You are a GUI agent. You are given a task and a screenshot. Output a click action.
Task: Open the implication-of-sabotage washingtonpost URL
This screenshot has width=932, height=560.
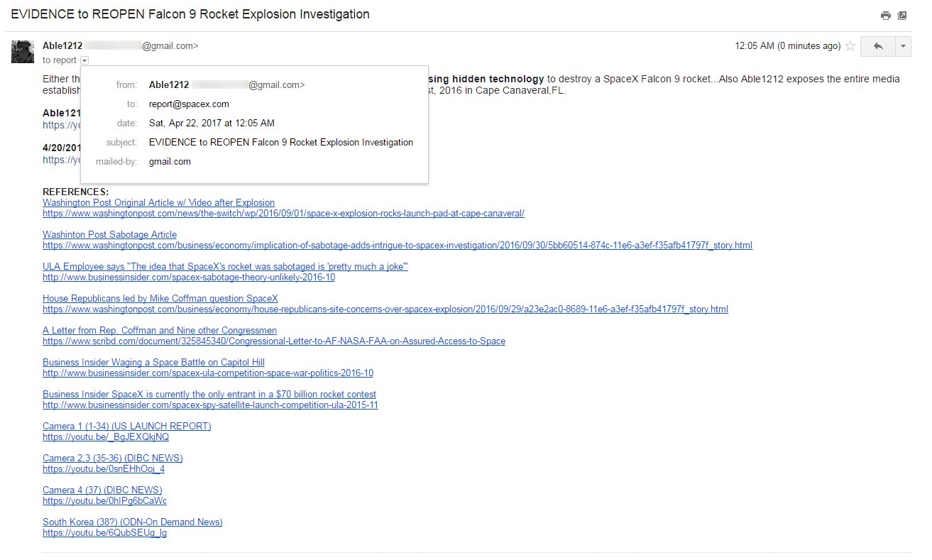(x=398, y=246)
